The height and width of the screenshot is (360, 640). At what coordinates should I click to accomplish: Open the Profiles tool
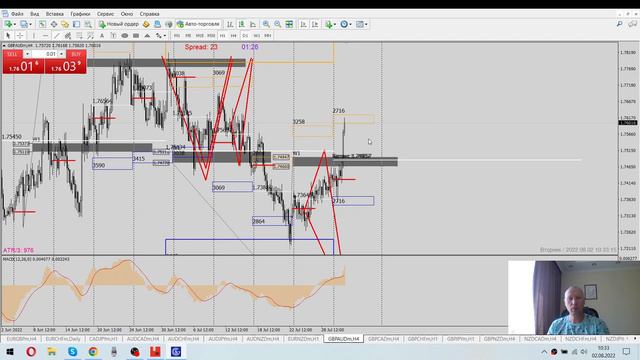click(24, 24)
